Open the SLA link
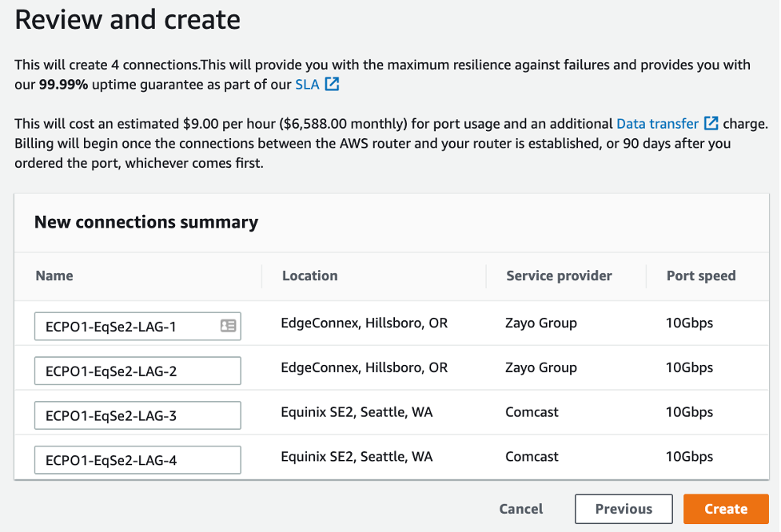 (307, 84)
